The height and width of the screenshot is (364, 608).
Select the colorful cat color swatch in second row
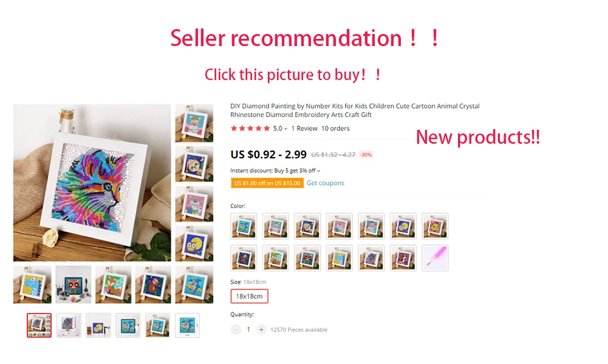point(371,258)
